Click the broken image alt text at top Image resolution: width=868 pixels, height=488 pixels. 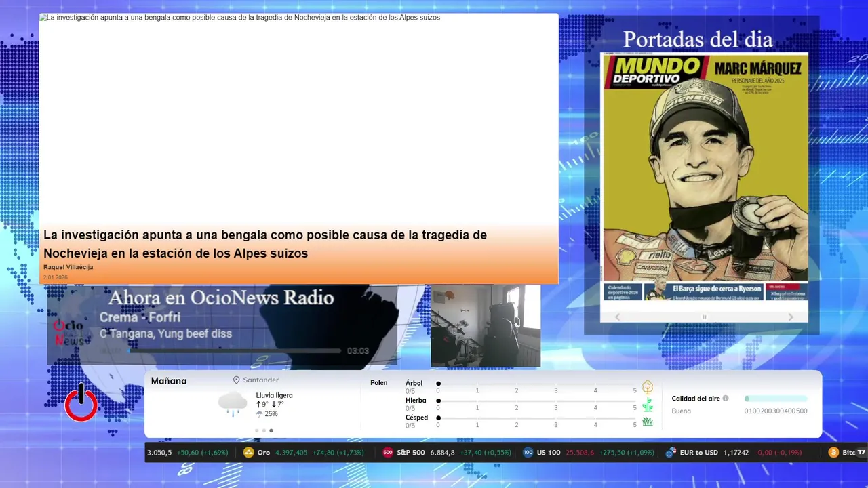tap(239, 18)
